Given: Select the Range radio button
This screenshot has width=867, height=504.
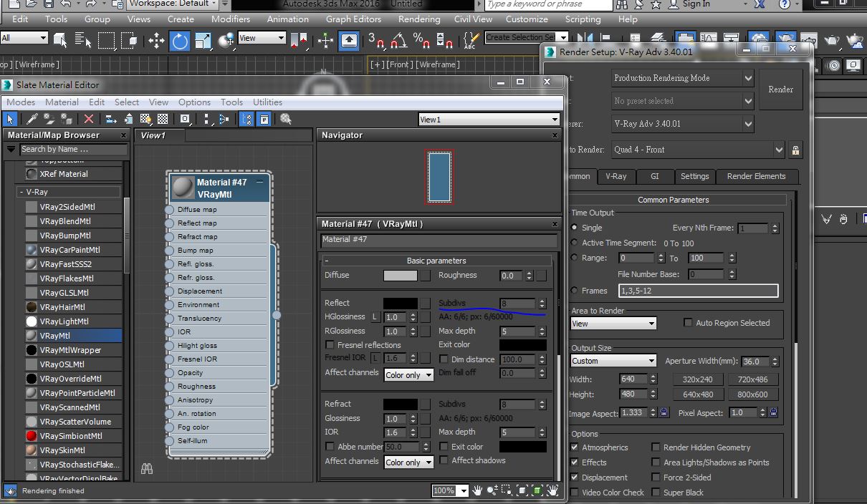Looking at the screenshot, I should pos(574,258).
